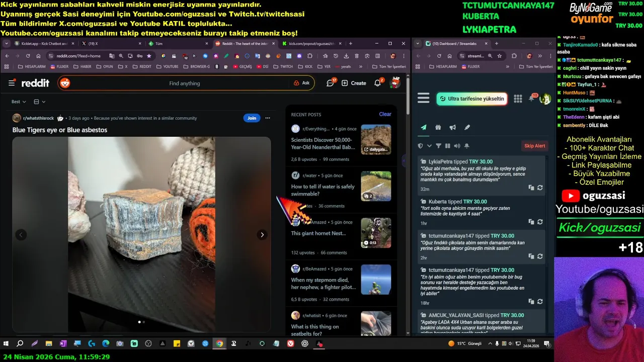Click the Create post button
The image size is (644, 362).
(x=354, y=83)
